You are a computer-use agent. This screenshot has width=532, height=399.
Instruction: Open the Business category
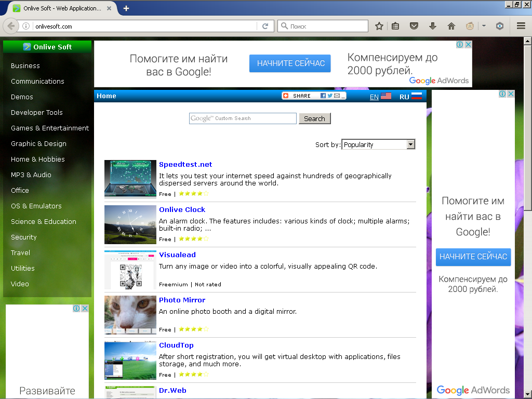tap(25, 66)
